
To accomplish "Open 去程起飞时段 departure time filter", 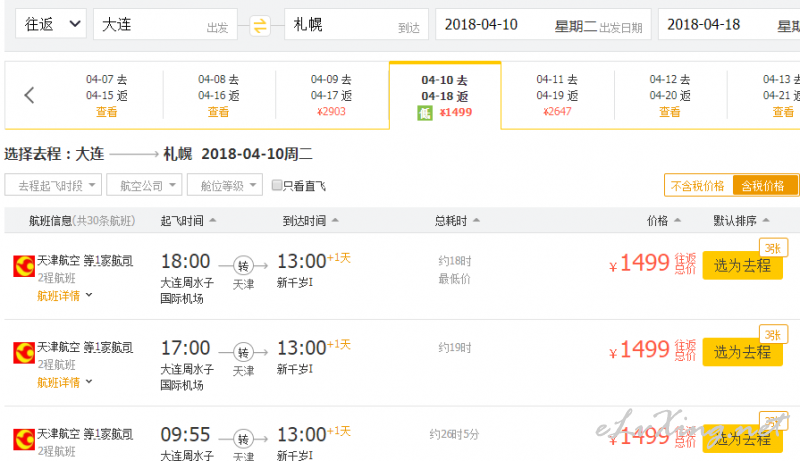I will (53, 185).
